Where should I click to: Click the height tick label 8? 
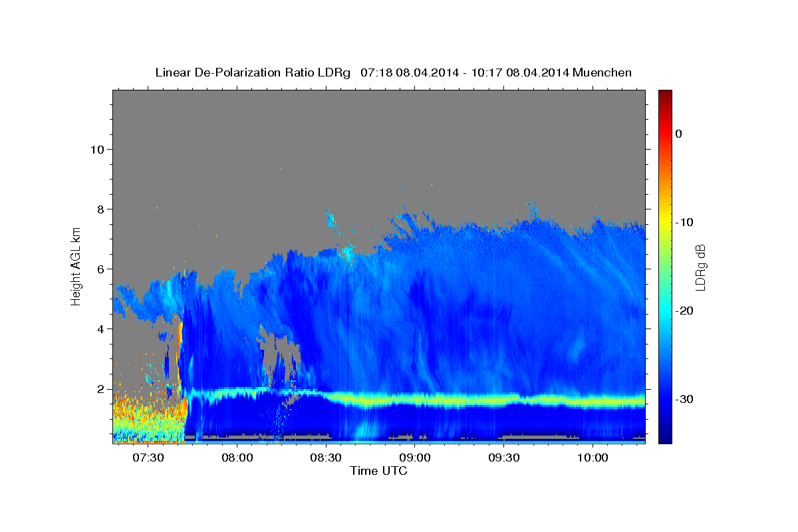[100, 209]
